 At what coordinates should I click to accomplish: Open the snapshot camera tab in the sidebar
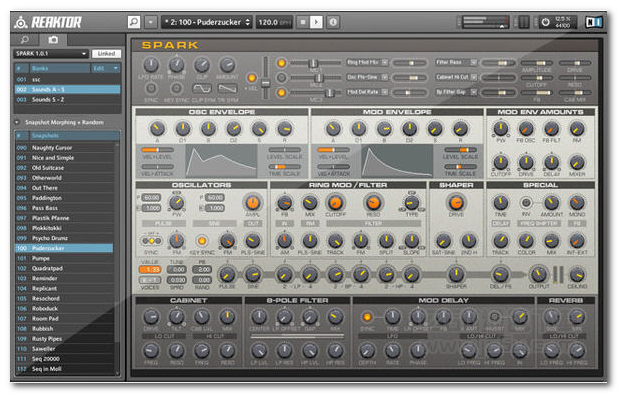pyautogui.click(x=53, y=40)
